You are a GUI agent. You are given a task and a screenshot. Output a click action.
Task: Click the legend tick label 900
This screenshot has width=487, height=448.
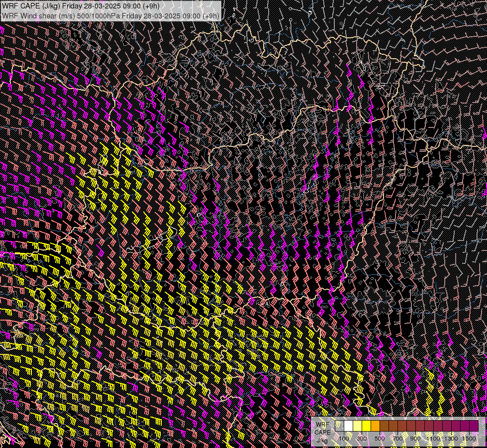415,439
